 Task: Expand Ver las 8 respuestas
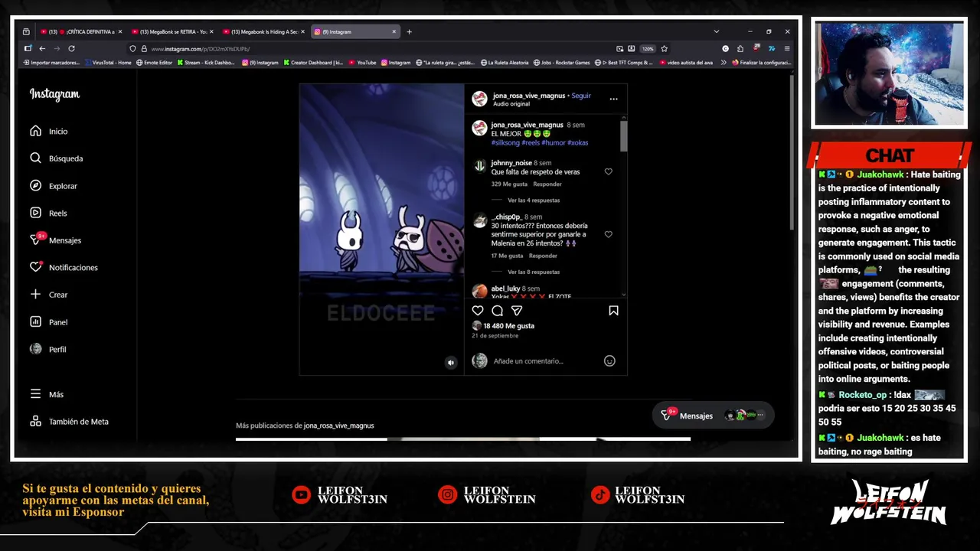point(534,272)
